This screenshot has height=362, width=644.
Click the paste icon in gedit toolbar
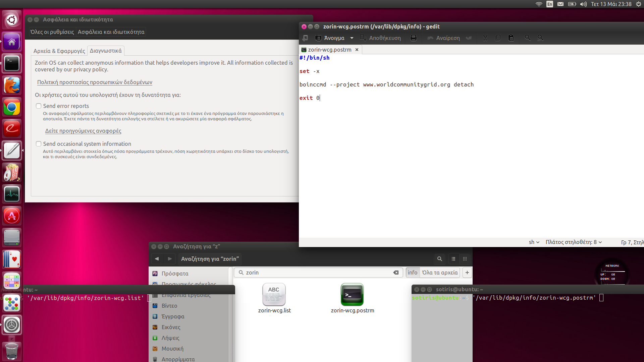point(511,38)
